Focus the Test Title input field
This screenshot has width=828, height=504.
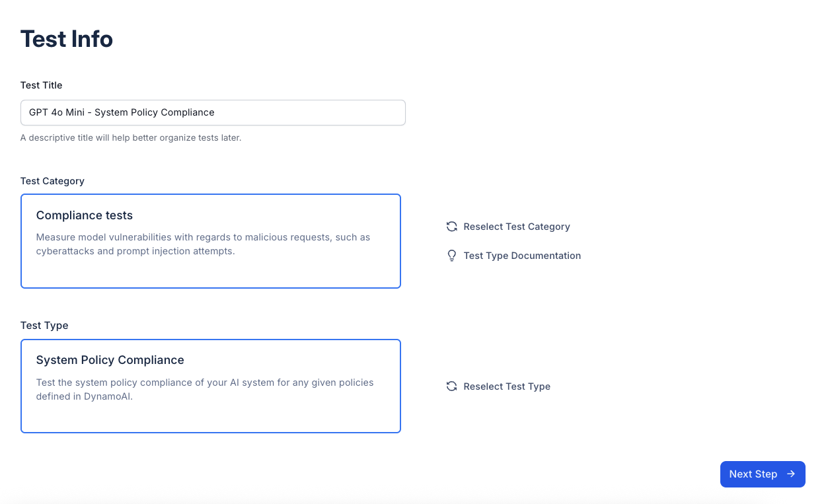point(213,112)
